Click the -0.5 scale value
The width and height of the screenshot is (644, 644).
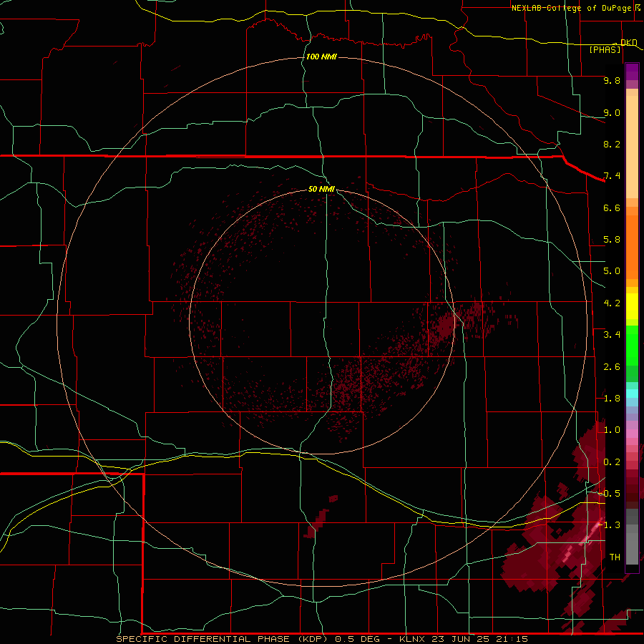tap(609, 494)
